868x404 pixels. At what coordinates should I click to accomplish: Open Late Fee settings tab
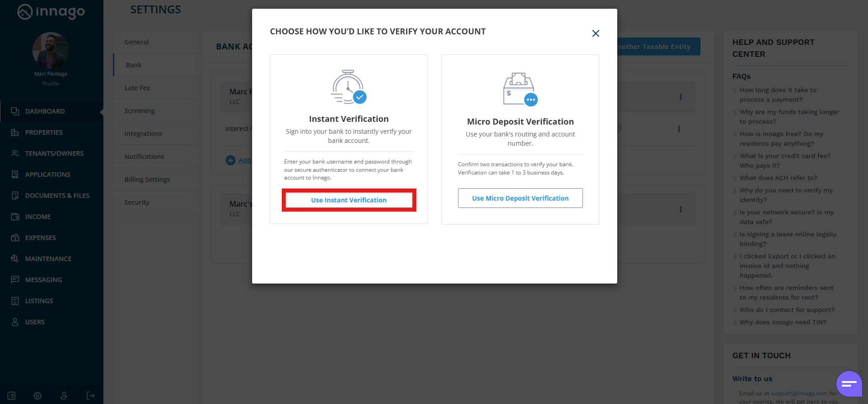coord(137,88)
